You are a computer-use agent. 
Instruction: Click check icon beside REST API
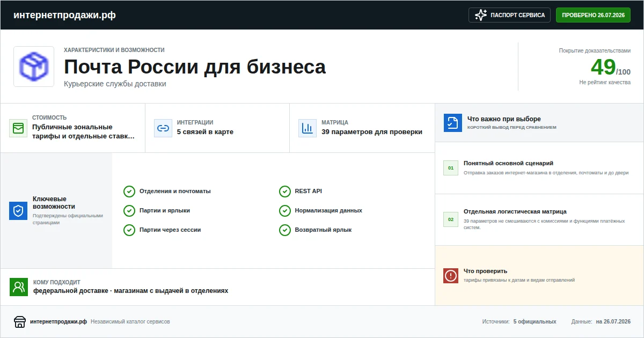pos(285,192)
